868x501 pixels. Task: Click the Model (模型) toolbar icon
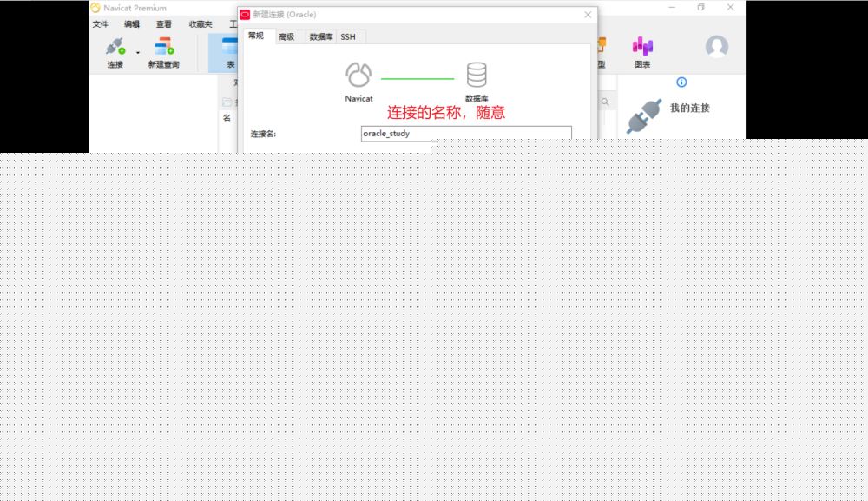pyautogui.click(x=601, y=48)
